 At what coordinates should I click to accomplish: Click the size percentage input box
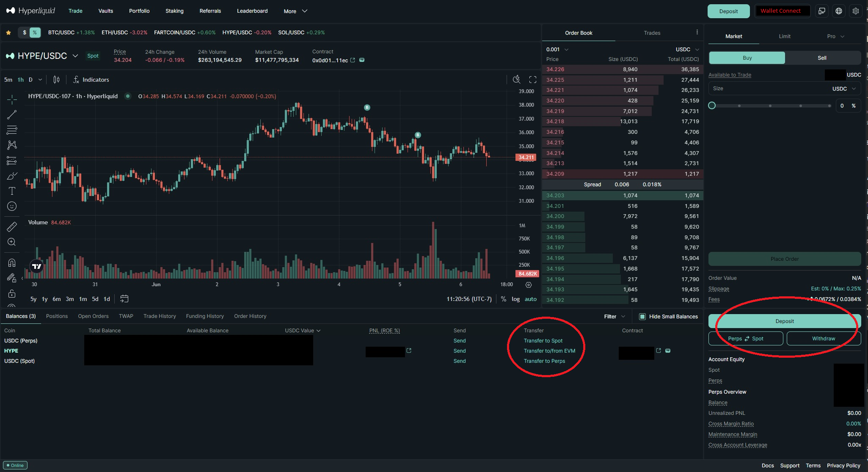click(x=848, y=106)
